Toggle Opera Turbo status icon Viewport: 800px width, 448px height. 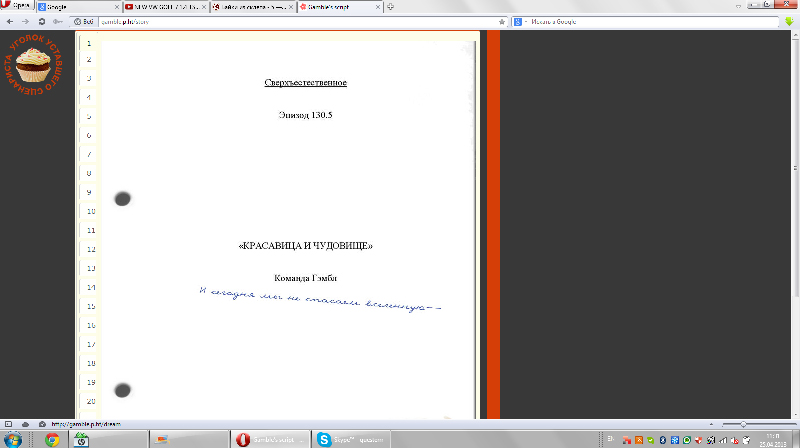tap(42, 424)
